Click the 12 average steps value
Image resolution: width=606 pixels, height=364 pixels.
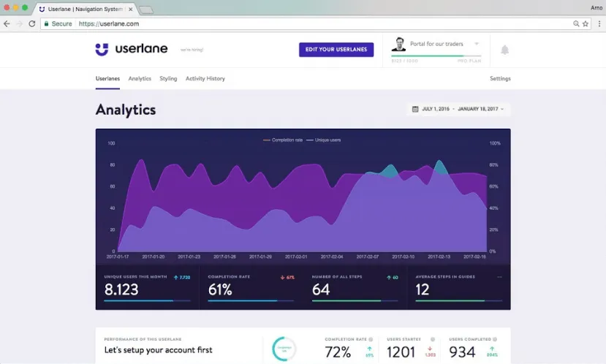tap(422, 289)
